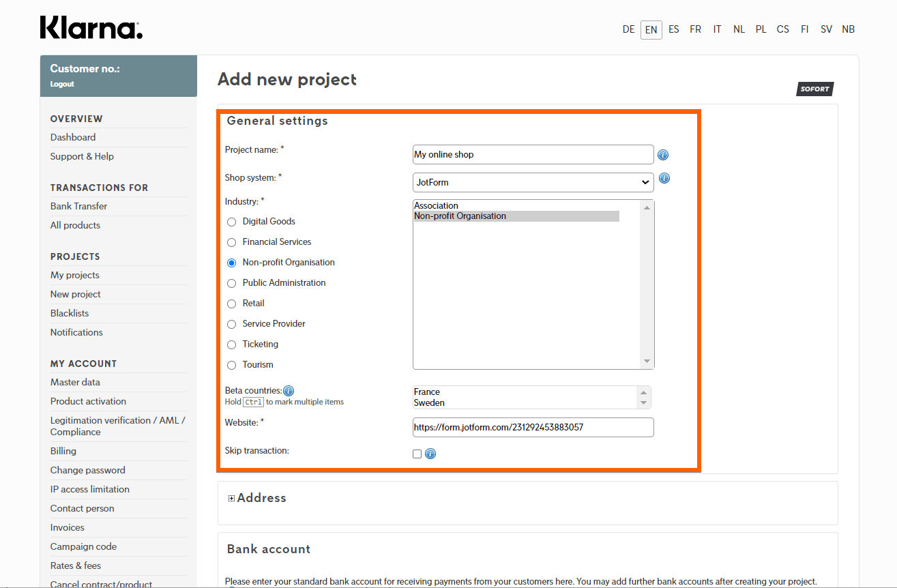This screenshot has width=897, height=588.
Task: Enable the Skip transaction checkbox
Action: tap(417, 454)
